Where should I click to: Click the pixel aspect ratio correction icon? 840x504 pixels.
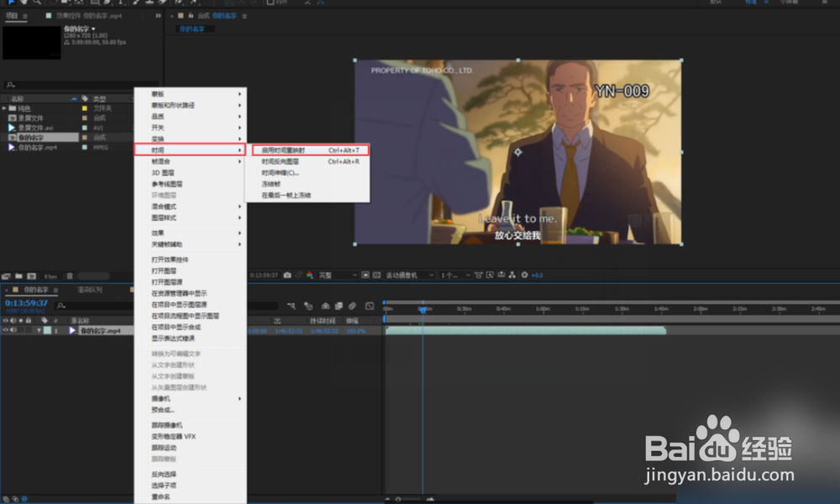[479, 276]
